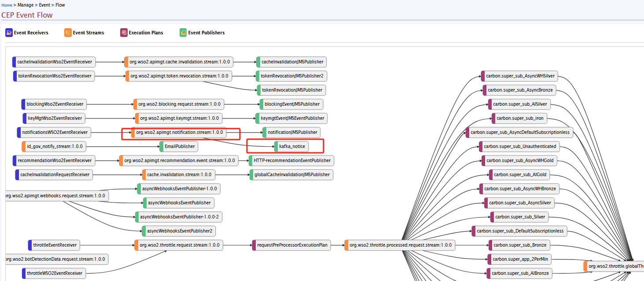Click the asyncWebhooksEventPublisher2 node
The height and width of the screenshot is (281, 644).
click(x=180, y=231)
